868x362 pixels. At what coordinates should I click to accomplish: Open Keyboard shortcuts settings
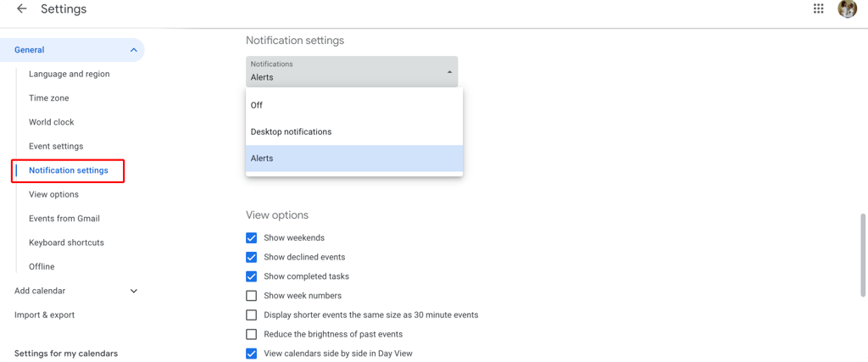tap(66, 242)
